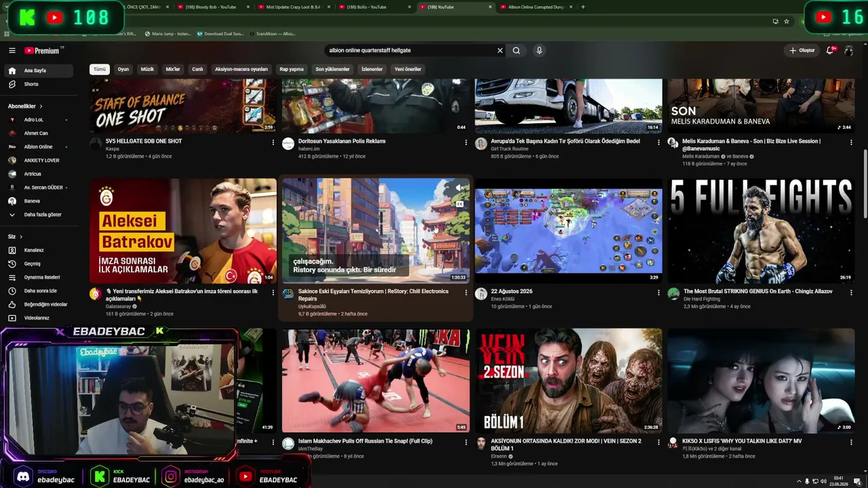Open the VEIN 2.Sezon video thumbnail
The image size is (868, 488).
[x=568, y=381]
